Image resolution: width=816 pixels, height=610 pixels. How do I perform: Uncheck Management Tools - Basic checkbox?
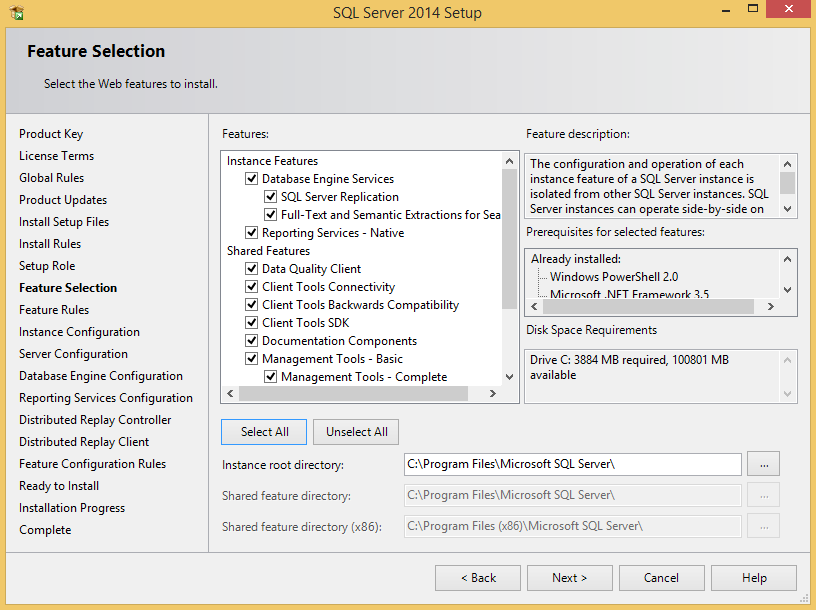click(x=251, y=359)
